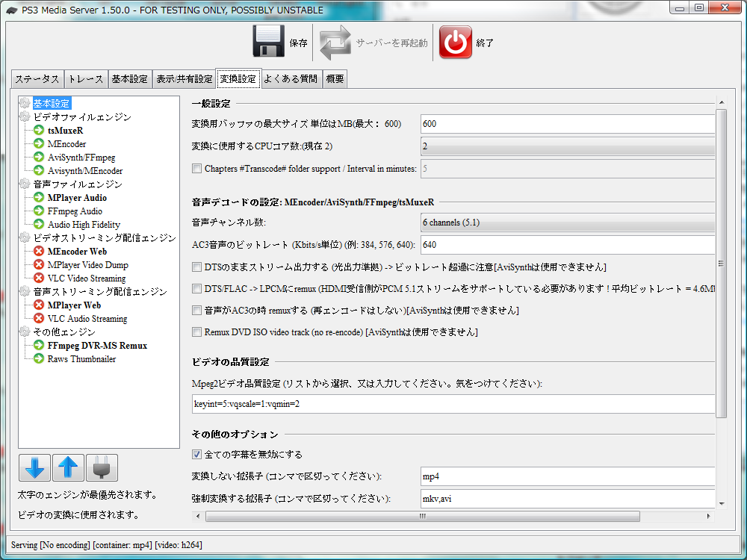Open the 6 channels (5.1) audio dropdown
747x560 pixels.
568,223
